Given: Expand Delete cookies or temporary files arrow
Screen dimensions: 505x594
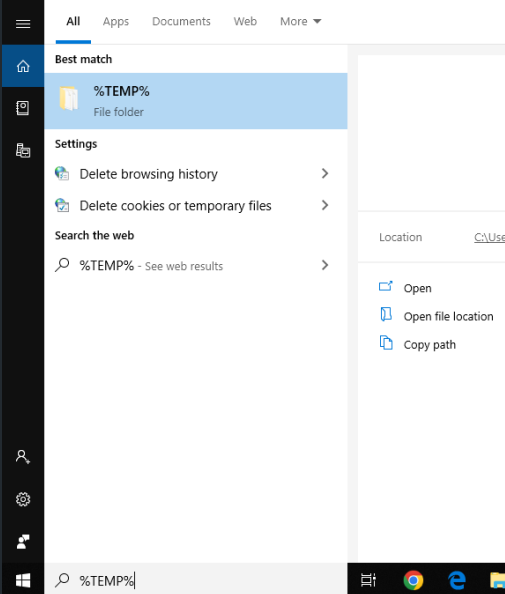Looking at the screenshot, I should click(x=325, y=205).
